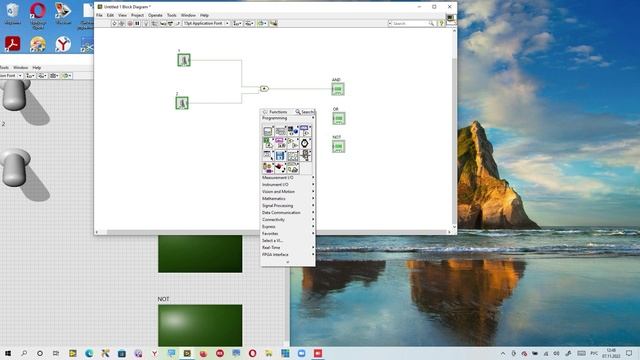This screenshot has width=640, height=360.
Task: Select the Comparison palette icon
Action: coord(293,143)
